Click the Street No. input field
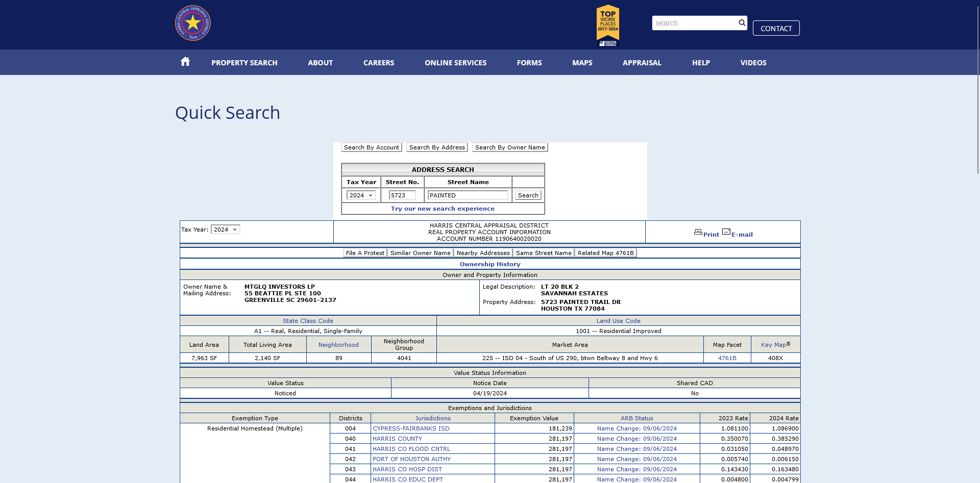The height and width of the screenshot is (483, 980). click(402, 195)
